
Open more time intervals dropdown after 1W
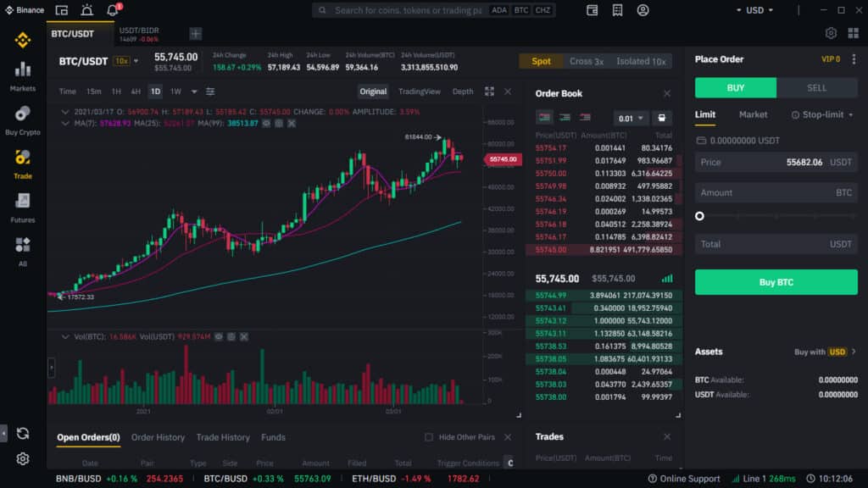point(194,91)
